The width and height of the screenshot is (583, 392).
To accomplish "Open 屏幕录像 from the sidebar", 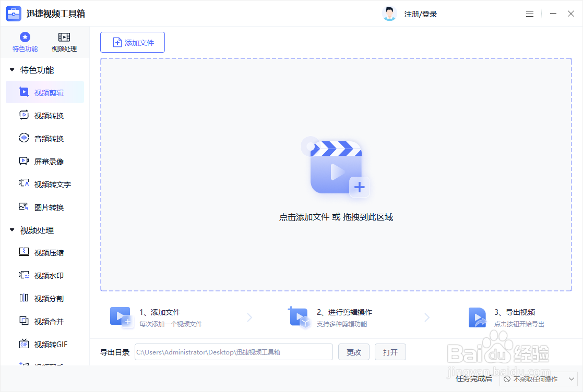I will click(x=45, y=162).
